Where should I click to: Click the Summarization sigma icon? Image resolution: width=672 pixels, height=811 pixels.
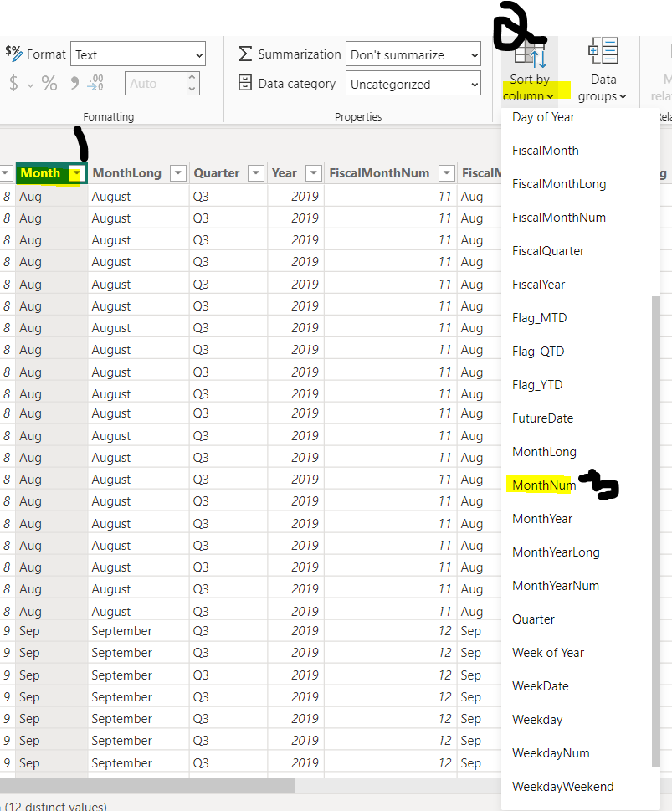pos(245,54)
